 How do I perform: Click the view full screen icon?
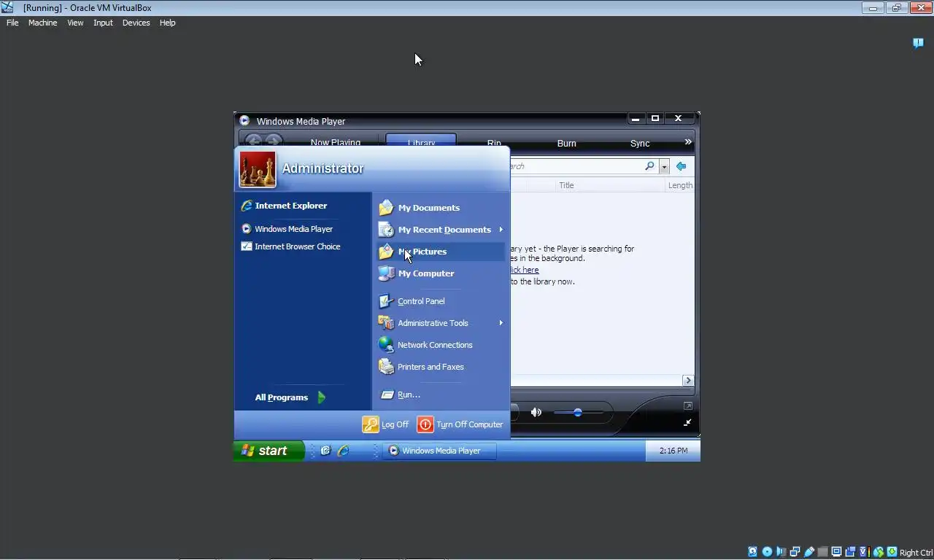pyautogui.click(x=687, y=406)
